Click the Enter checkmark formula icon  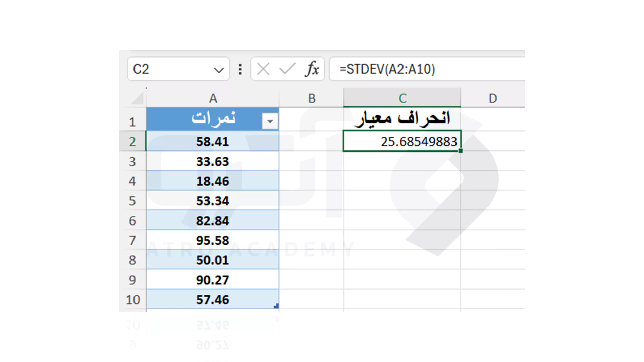coord(287,69)
